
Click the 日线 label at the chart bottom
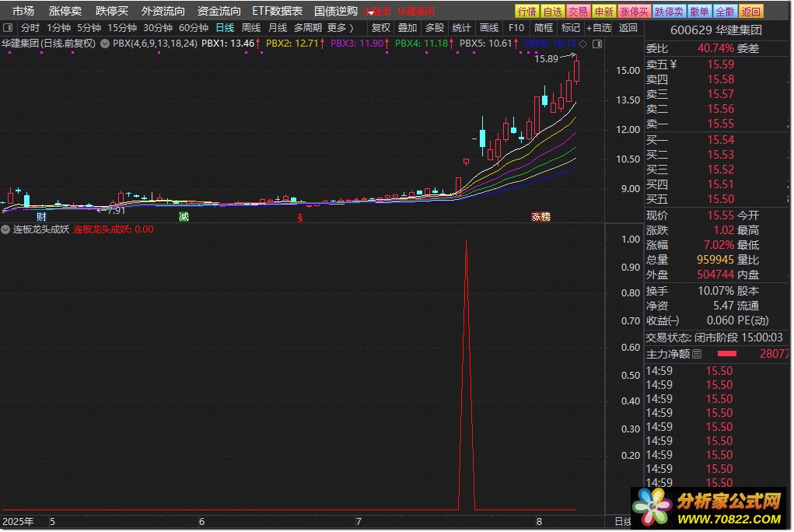[623, 521]
